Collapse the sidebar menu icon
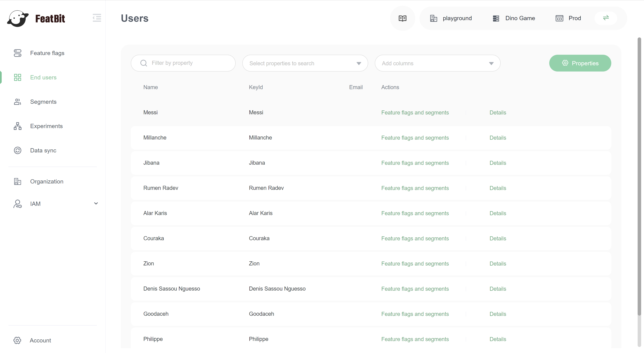Screen dimensions: 644x353 click(97, 18)
